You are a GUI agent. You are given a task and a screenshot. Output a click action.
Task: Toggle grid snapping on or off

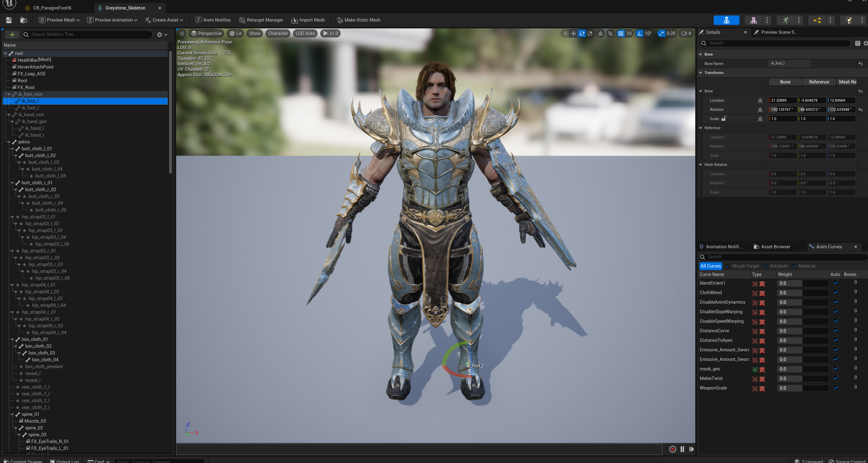click(621, 33)
